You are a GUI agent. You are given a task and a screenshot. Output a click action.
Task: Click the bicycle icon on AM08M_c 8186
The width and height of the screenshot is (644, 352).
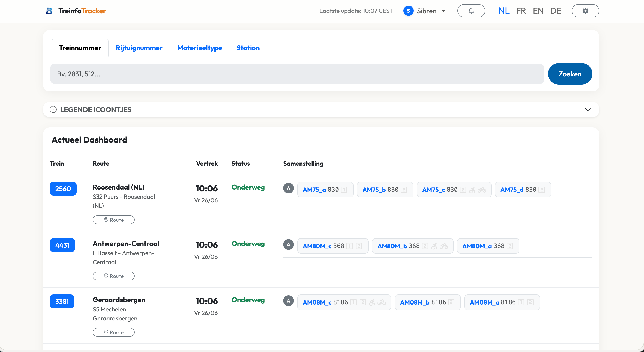pos(381,302)
